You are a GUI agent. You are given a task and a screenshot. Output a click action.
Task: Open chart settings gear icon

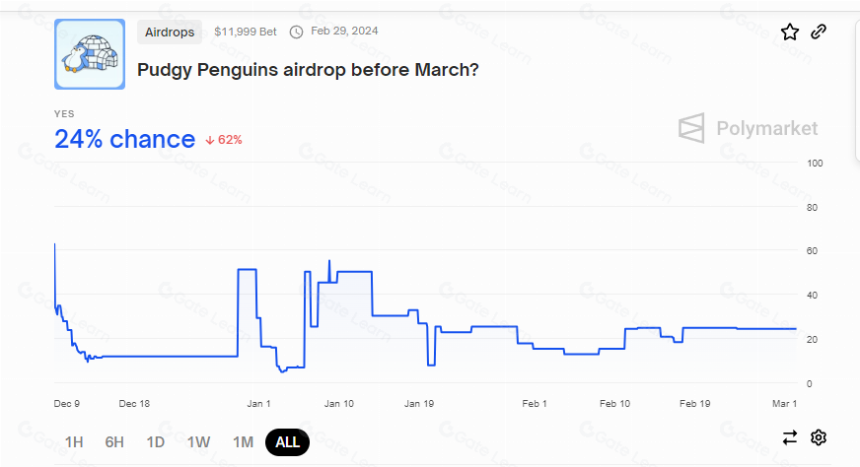[818, 438]
